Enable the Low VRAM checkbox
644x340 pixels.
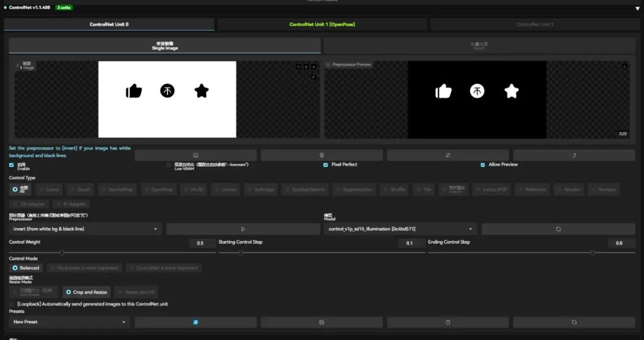point(168,165)
